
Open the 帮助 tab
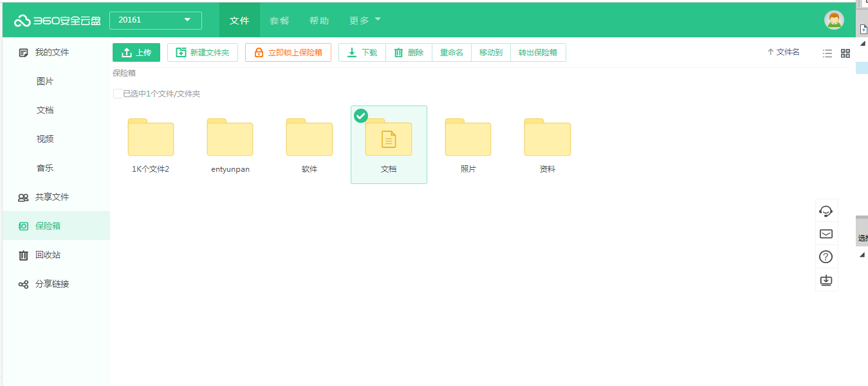tap(319, 21)
